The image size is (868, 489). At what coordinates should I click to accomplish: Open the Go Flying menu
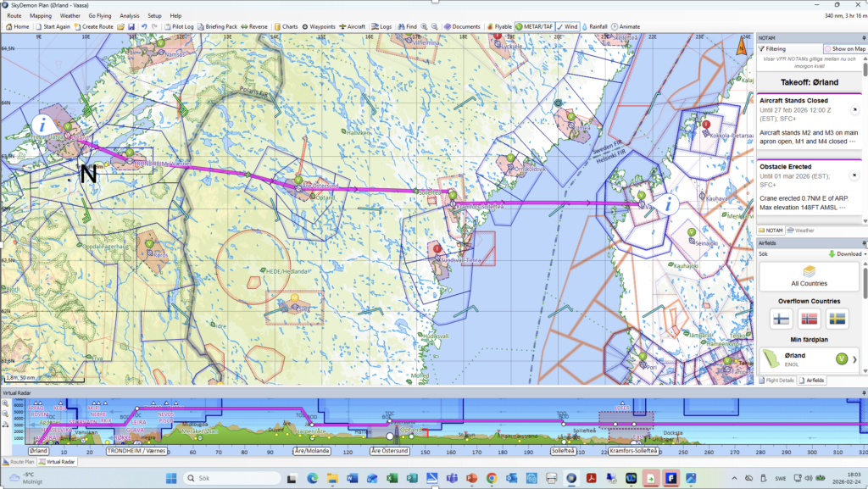point(99,15)
